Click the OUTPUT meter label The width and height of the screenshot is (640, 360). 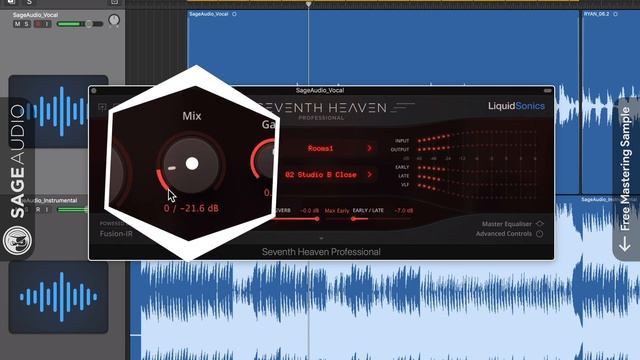400,150
